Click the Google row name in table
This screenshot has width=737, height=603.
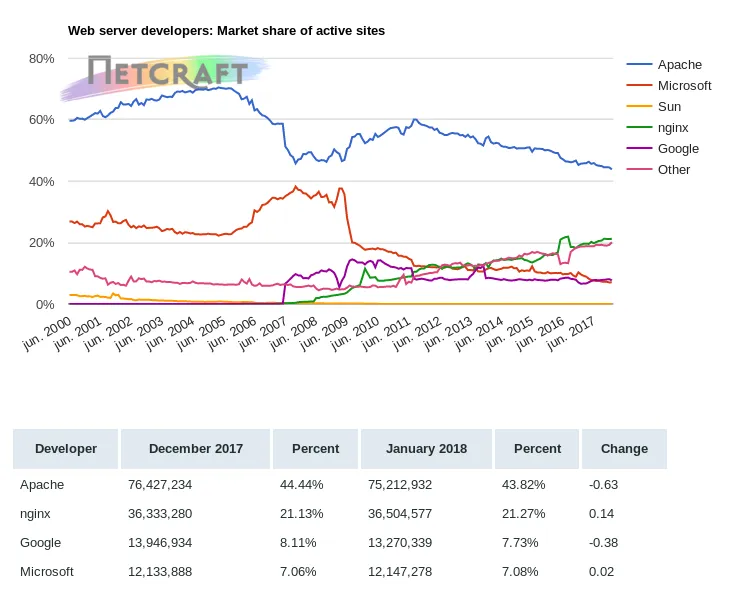(x=41, y=543)
